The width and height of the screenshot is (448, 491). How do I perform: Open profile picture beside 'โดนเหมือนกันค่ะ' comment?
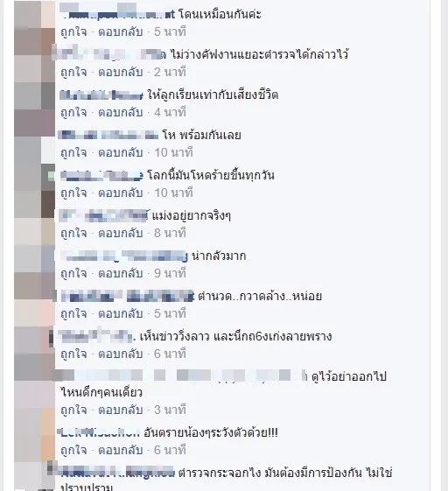point(34,14)
